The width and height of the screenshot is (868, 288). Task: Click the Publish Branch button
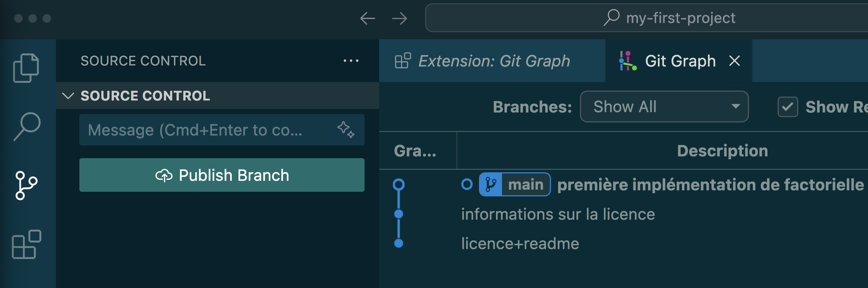[222, 175]
